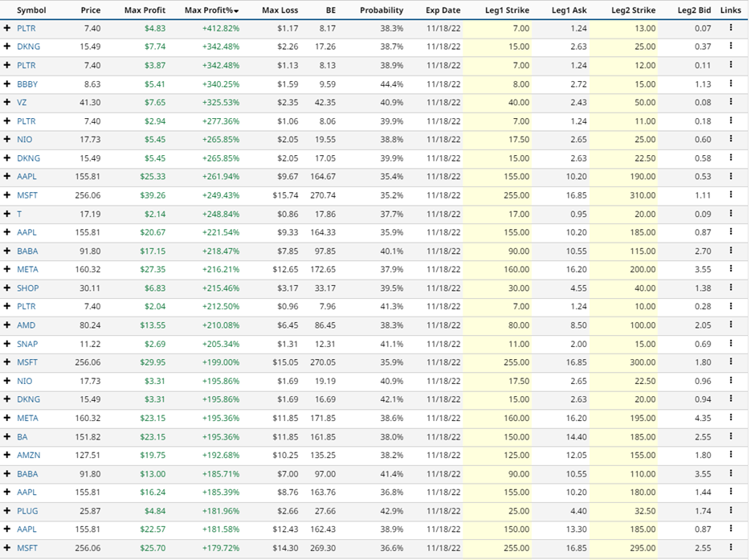
Task: Sort by Probability column header
Action: pyautogui.click(x=382, y=10)
